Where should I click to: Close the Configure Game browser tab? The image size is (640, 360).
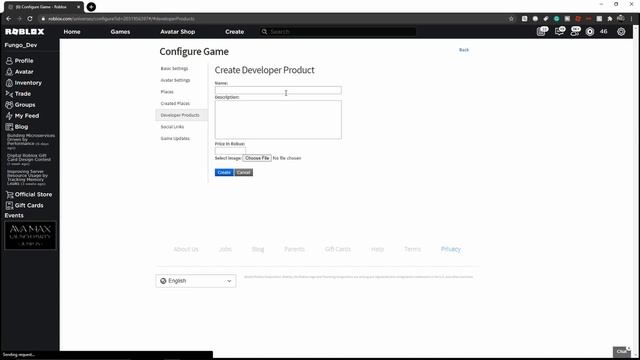[79, 7]
